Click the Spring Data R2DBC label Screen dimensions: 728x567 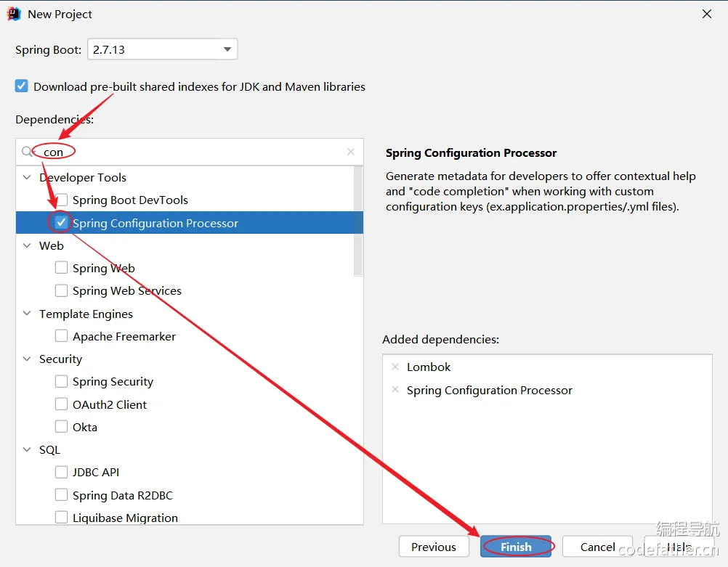point(123,495)
